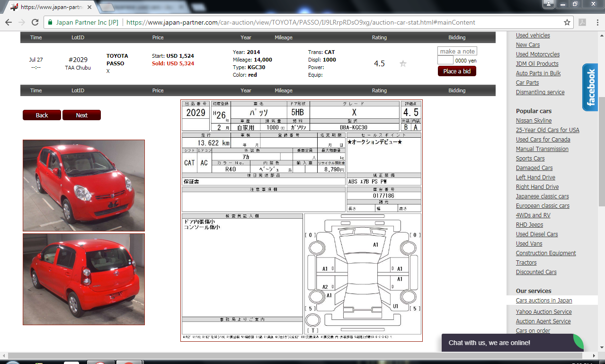Screen dimensions: 605x364
Task: Open the Left Hand Drive link
Action: (535, 178)
